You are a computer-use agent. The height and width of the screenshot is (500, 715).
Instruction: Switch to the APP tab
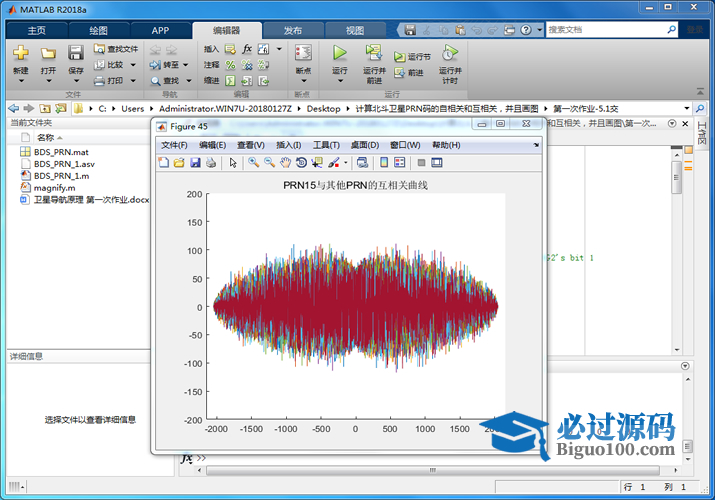tap(161, 31)
